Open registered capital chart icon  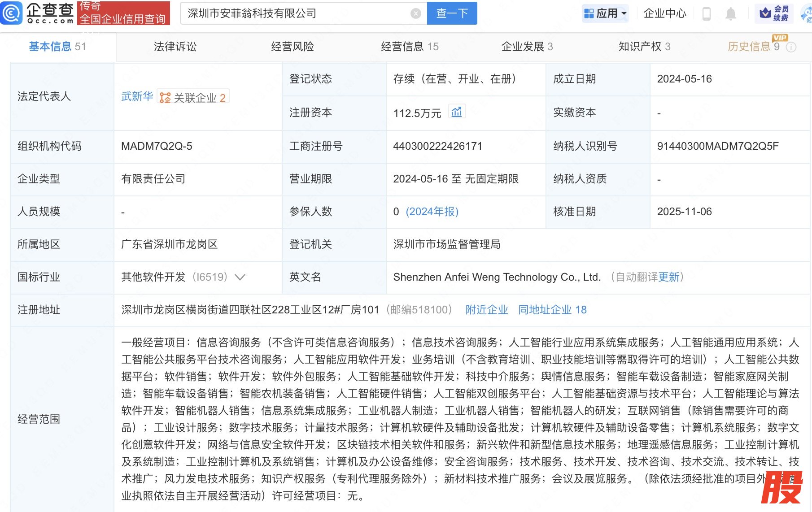pos(457,112)
